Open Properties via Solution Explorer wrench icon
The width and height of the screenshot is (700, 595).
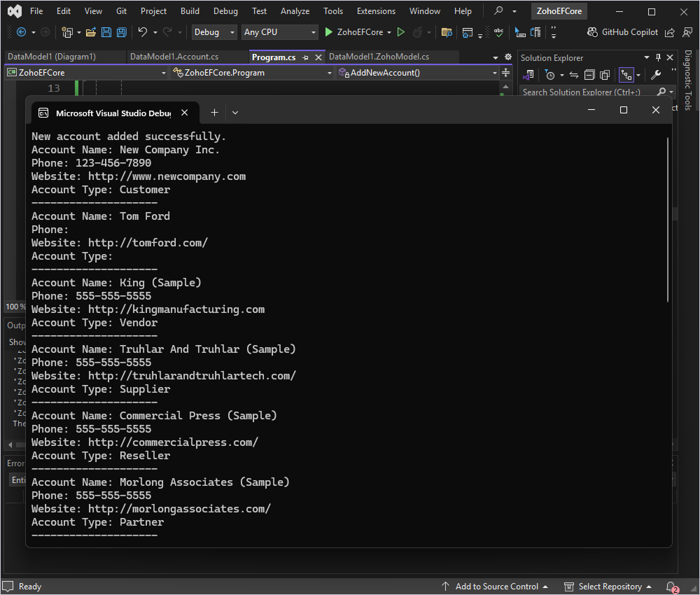point(656,74)
